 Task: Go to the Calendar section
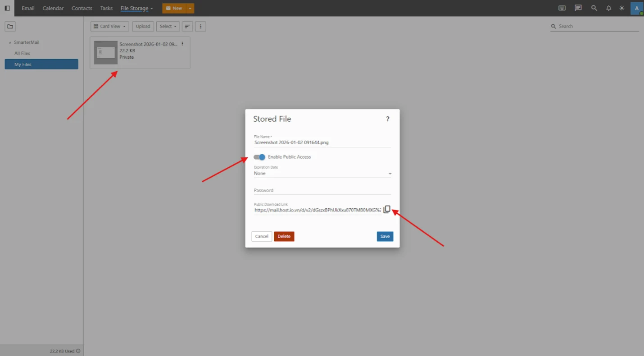53,8
